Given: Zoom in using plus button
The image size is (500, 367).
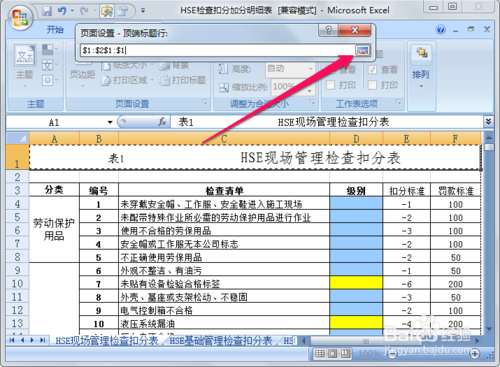Looking at the screenshot, I should coord(475,354).
